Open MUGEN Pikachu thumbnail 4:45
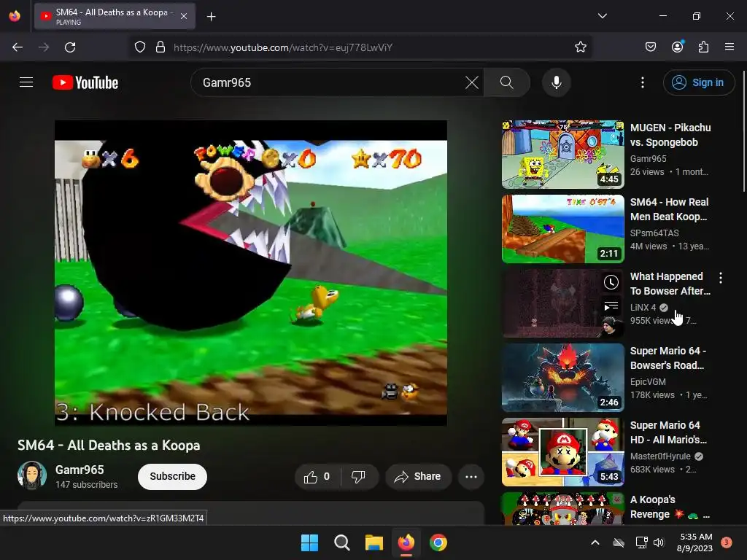The width and height of the screenshot is (747, 560). coord(562,155)
